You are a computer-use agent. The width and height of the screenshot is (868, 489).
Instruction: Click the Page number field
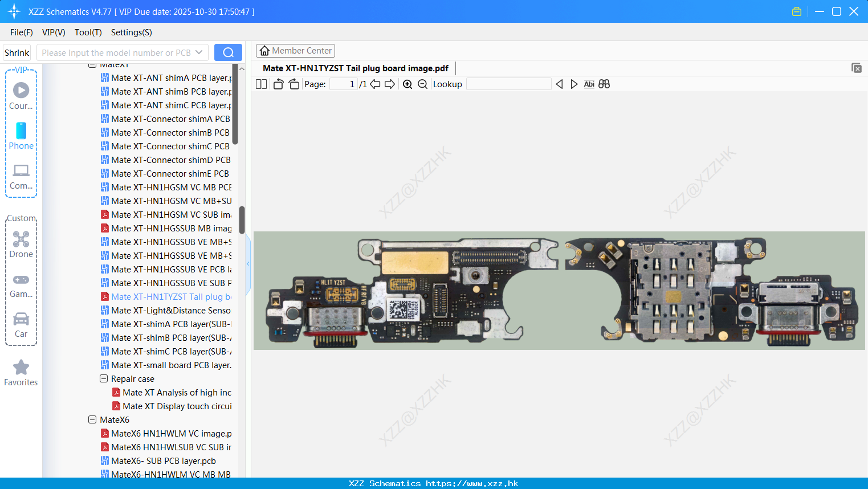(x=344, y=84)
